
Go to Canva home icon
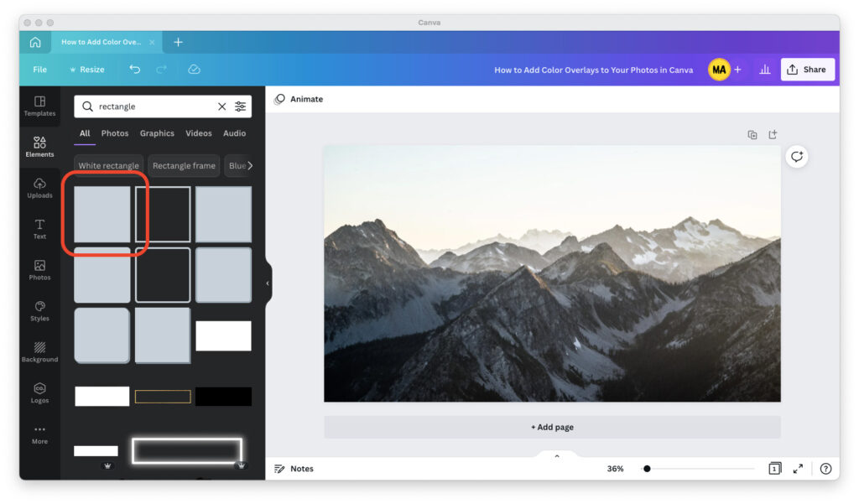(35, 42)
